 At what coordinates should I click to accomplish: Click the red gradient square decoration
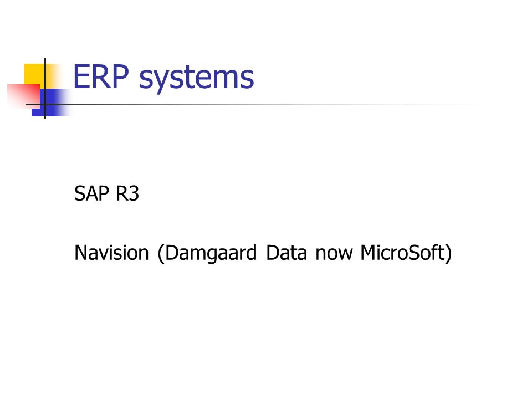pyautogui.click(x=23, y=96)
